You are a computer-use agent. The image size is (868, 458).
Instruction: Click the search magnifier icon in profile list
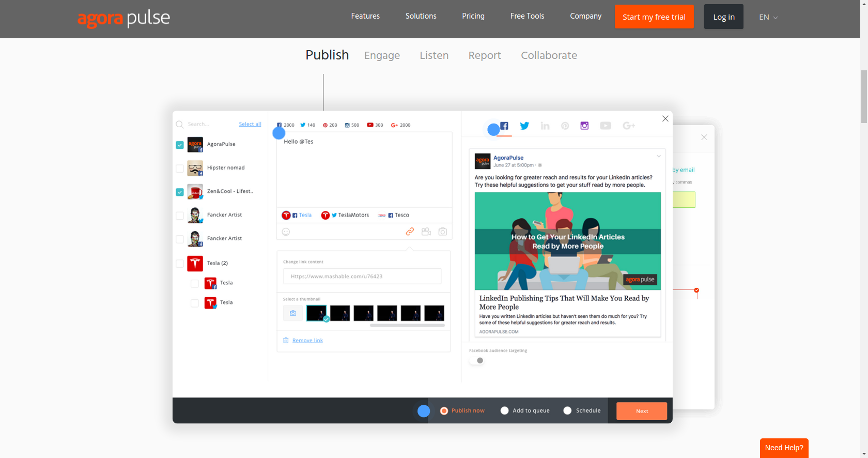(x=180, y=125)
